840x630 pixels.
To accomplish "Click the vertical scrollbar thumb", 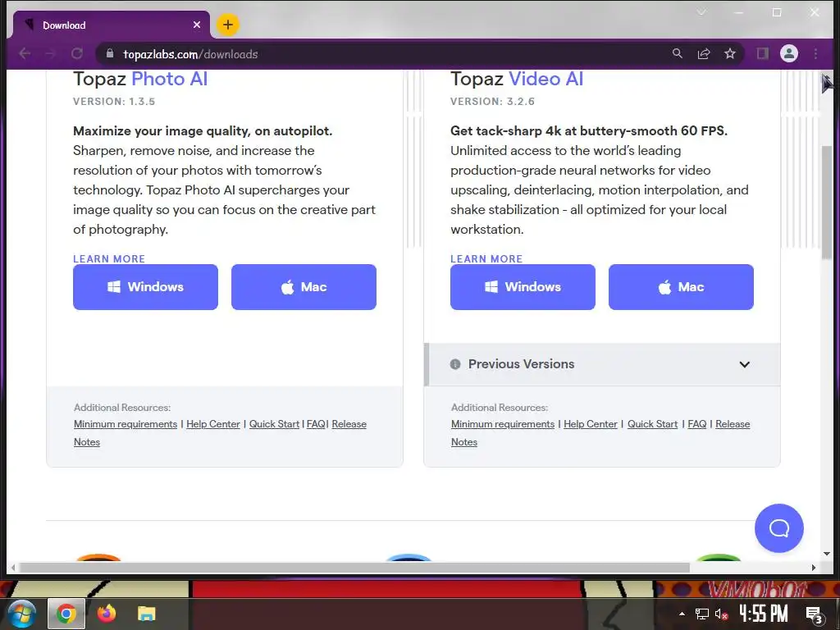I will tap(827, 203).
